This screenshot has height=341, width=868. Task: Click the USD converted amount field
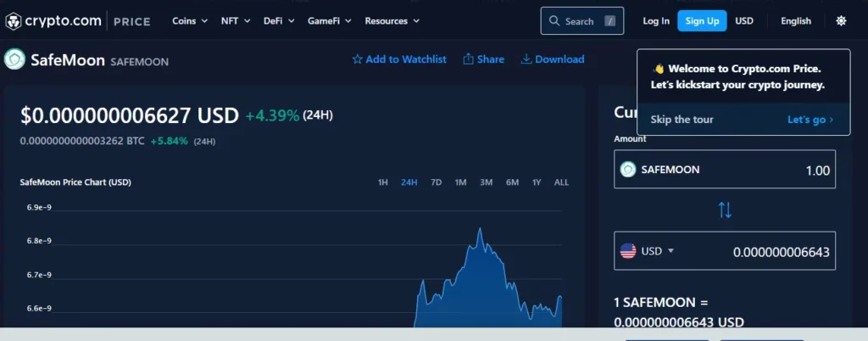click(781, 252)
